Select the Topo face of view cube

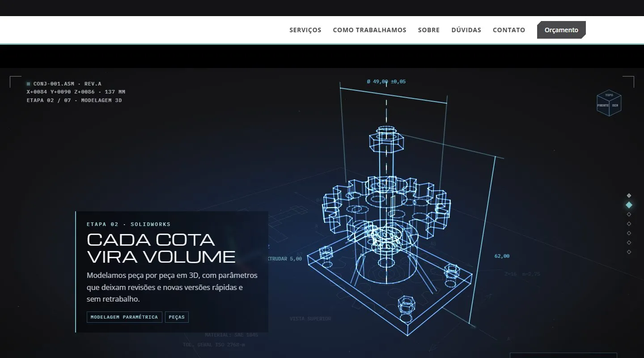click(609, 95)
